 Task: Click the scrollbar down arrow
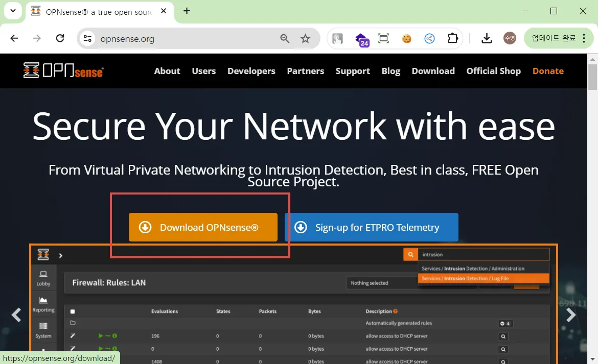click(592, 359)
